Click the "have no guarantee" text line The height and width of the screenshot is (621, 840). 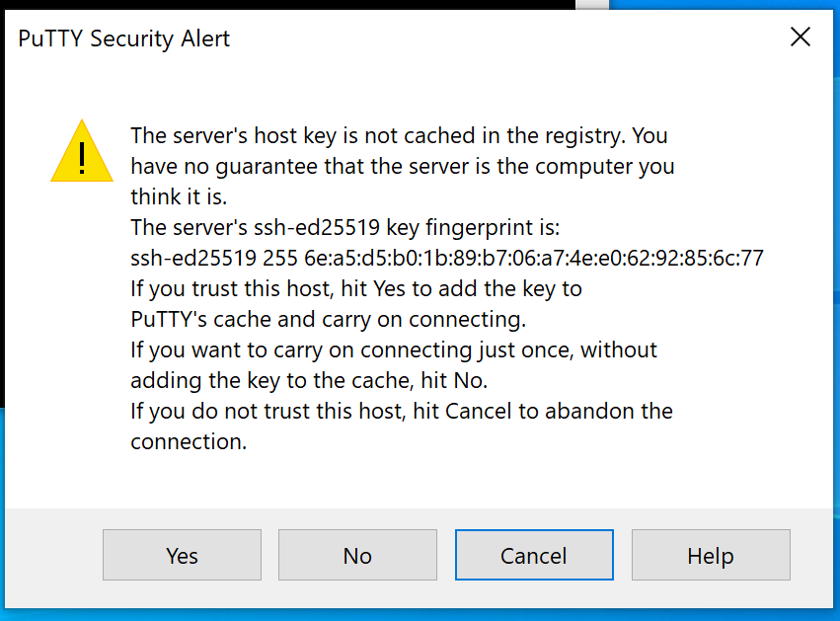pyautogui.click(x=402, y=167)
